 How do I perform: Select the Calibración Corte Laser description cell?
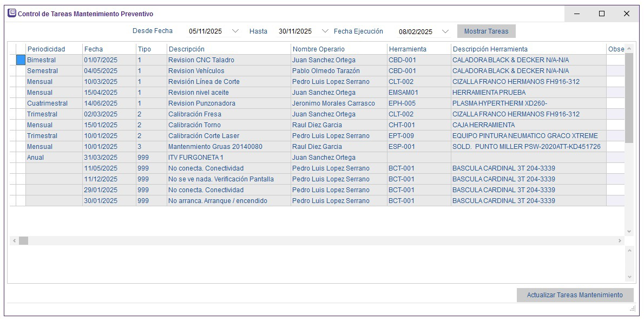point(228,136)
